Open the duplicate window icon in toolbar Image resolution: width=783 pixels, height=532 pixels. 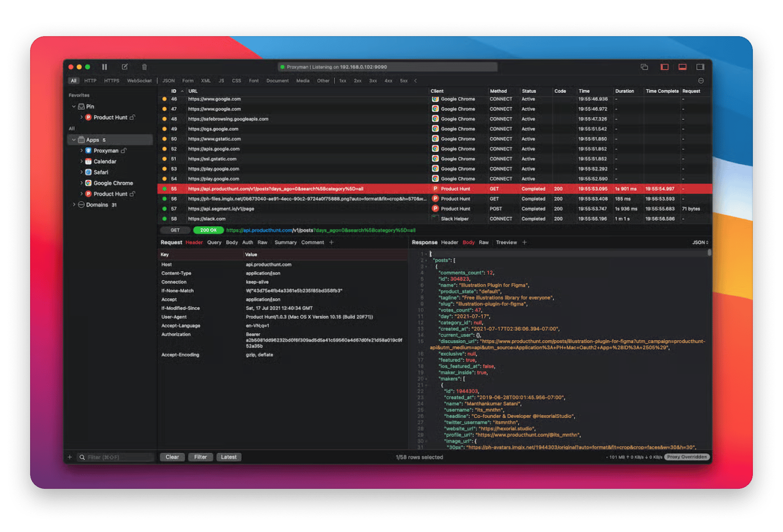pos(644,67)
